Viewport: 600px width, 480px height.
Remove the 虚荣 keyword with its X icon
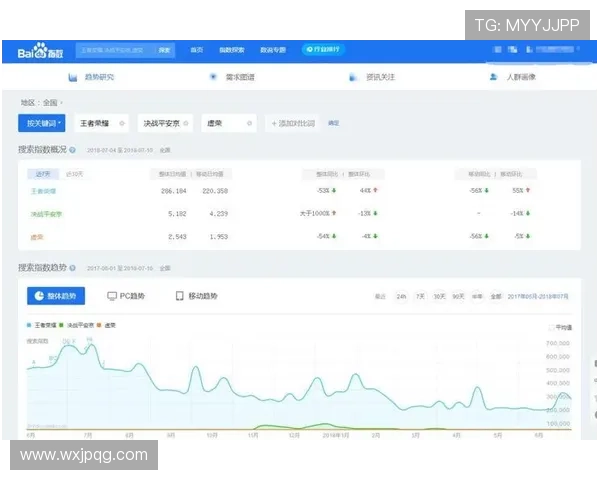(247, 123)
